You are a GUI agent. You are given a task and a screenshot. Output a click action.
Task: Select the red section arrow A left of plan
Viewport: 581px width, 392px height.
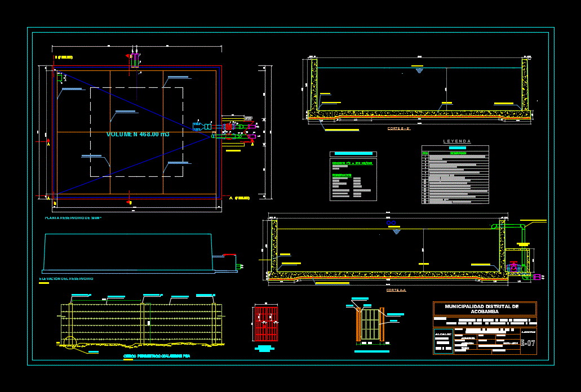[x=48, y=141]
